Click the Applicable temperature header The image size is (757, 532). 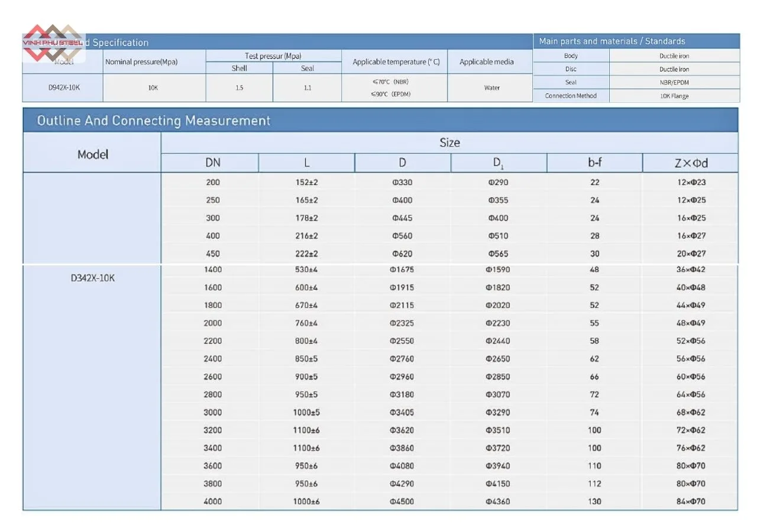pos(396,62)
